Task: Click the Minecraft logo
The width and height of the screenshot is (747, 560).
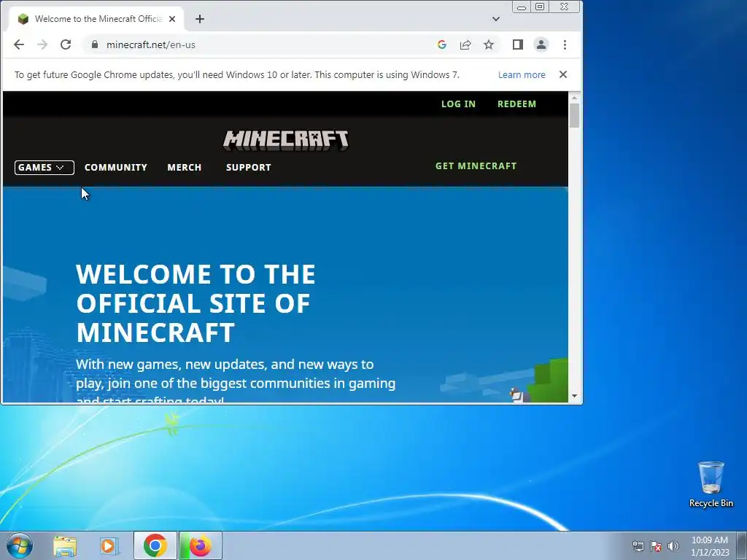Action: [286, 141]
